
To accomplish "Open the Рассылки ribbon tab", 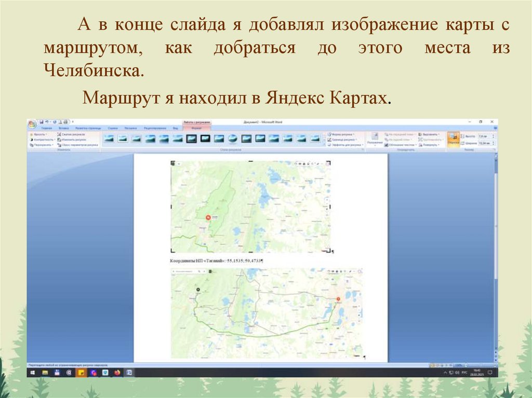I will 130,128.
